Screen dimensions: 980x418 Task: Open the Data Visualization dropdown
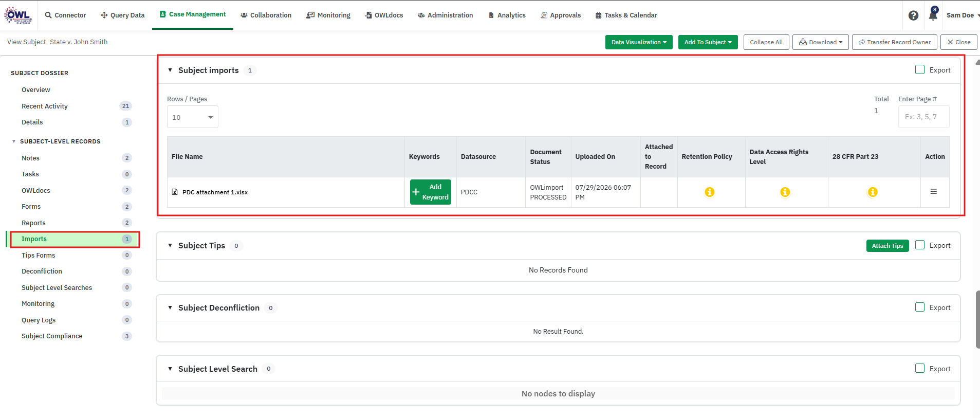(639, 42)
